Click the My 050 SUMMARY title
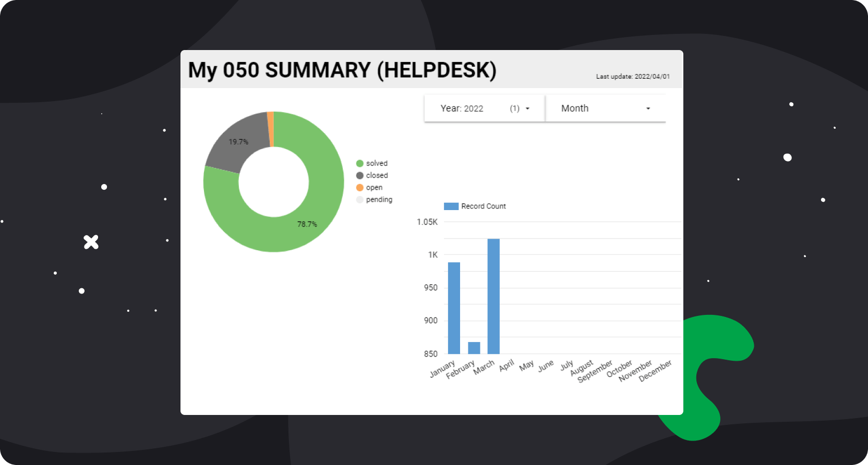Screen dimensions: 868x465 342,70
